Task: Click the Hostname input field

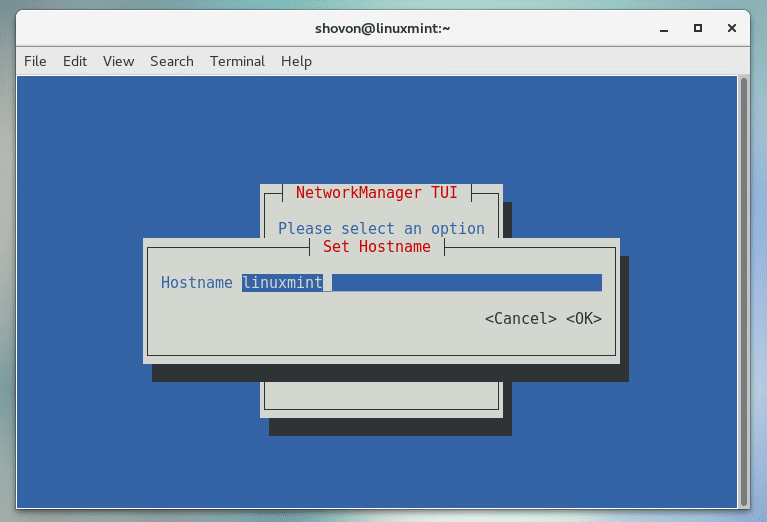Action: [x=422, y=283]
